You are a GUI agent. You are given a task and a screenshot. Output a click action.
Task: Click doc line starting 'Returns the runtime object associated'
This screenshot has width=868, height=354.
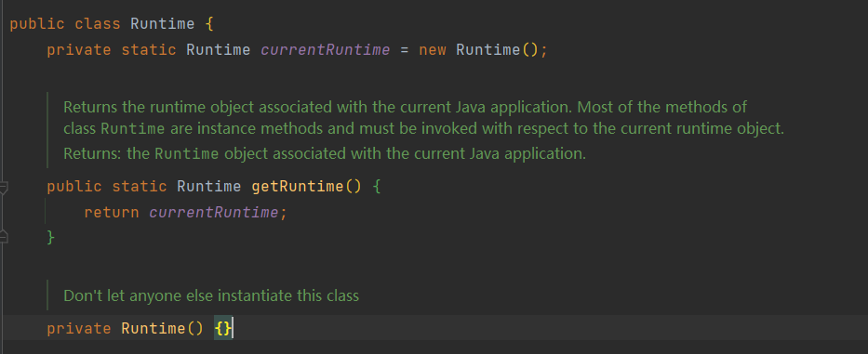point(406,107)
